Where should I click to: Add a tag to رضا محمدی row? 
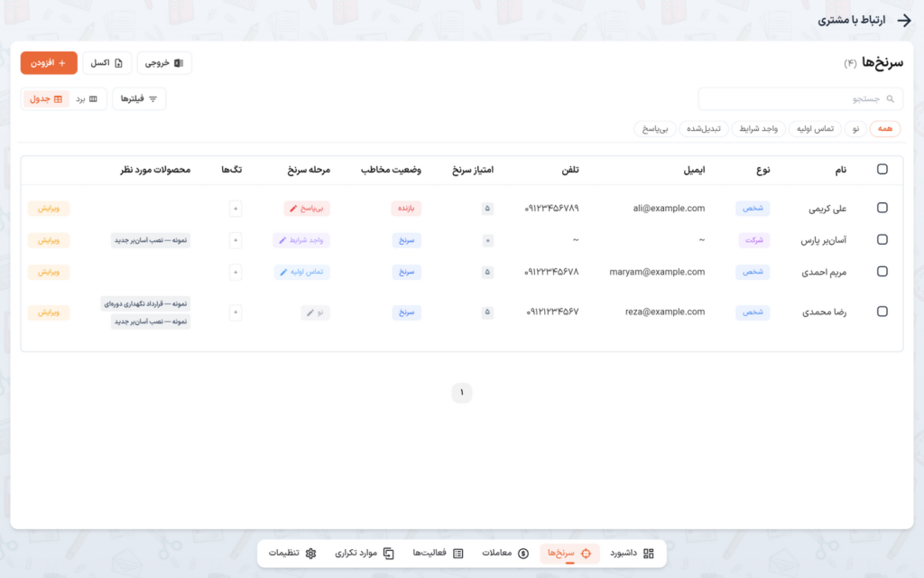(236, 312)
